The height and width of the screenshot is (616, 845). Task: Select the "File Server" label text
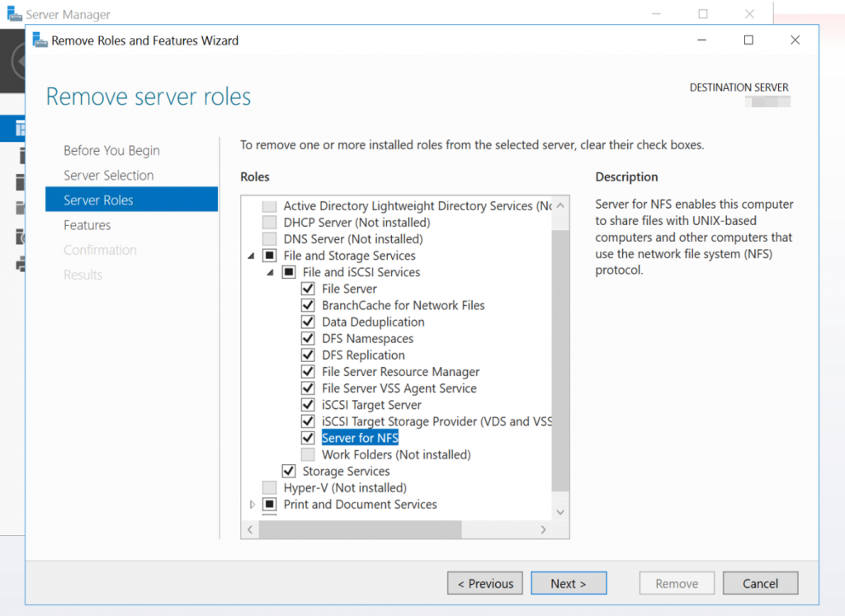click(349, 289)
